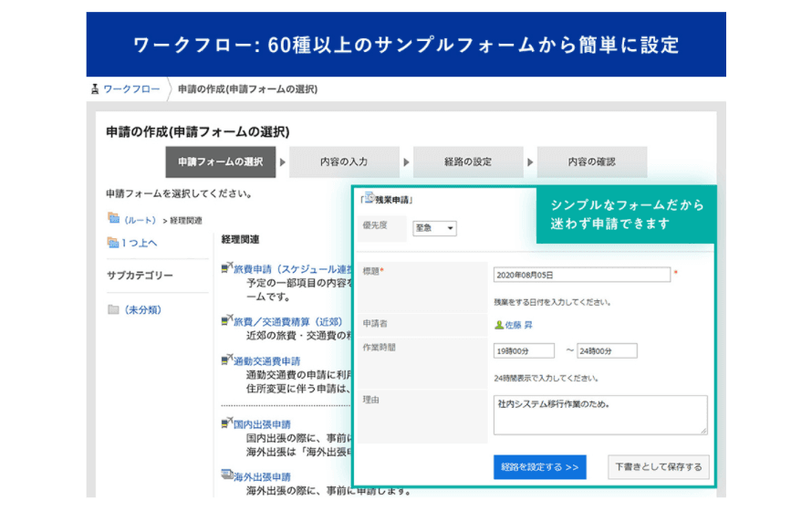Click the 経理関連 category heading
812x511 pixels.
tap(240, 240)
